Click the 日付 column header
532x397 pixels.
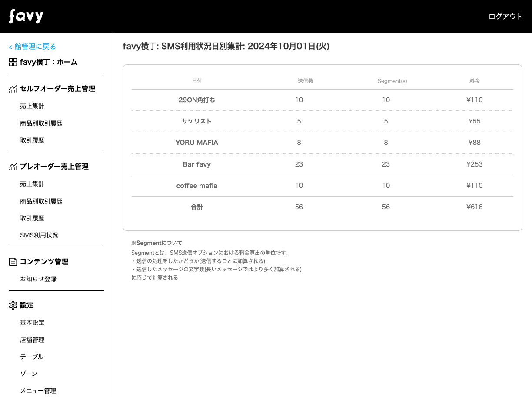coord(197,81)
